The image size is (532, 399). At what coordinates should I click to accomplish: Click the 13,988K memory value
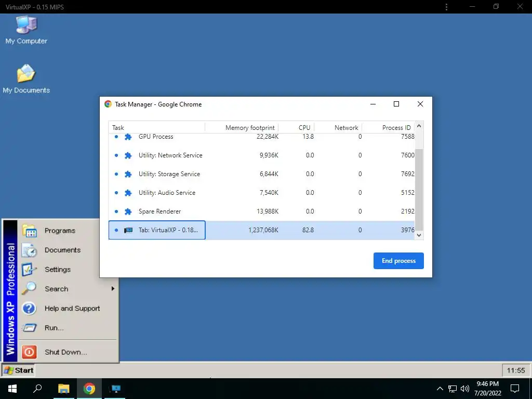[x=268, y=211]
